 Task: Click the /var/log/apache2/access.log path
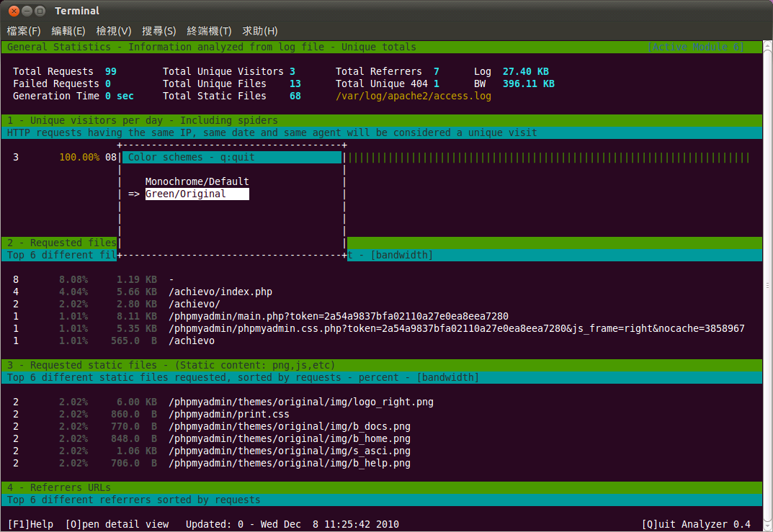(413, 96)
